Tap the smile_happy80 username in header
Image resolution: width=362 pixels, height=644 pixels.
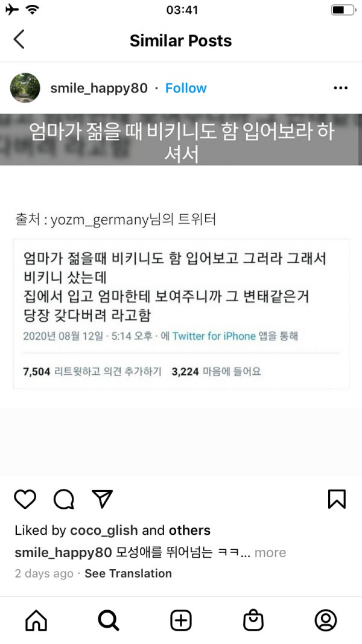click(99, 88)
